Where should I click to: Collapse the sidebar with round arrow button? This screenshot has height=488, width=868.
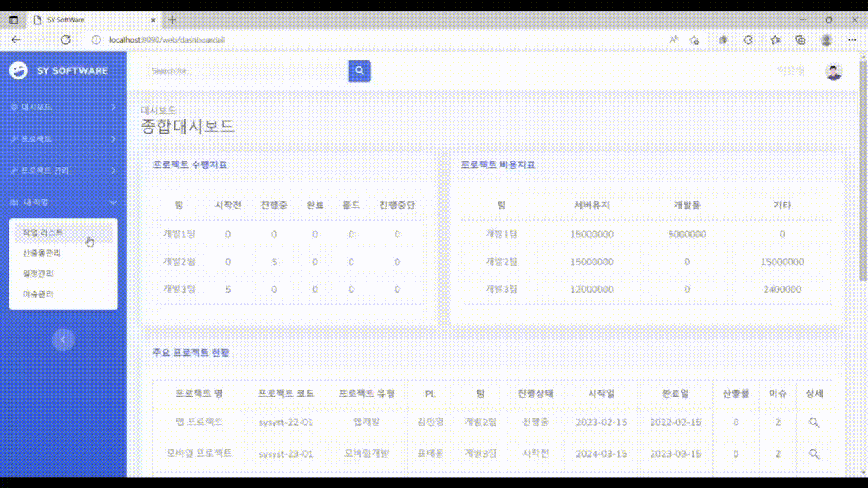coord(63,340)
